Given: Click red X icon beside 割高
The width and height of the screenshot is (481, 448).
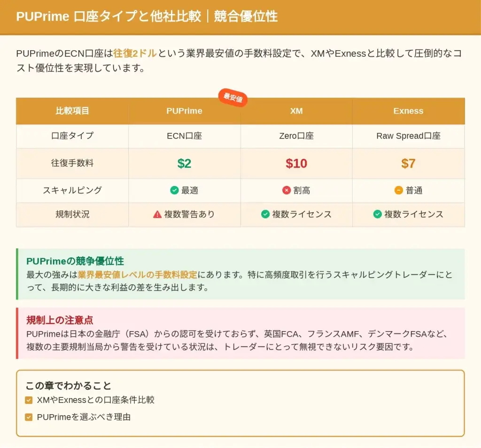Looking at the screenshot, I should [x=287, y=190].
